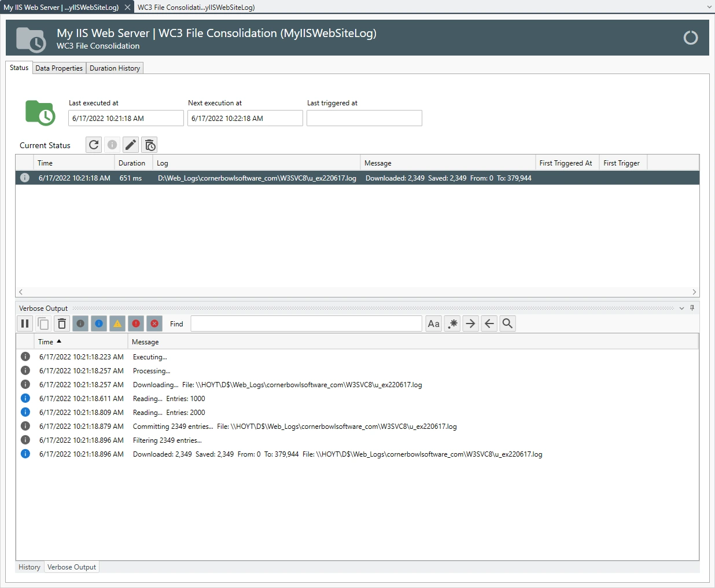Open the Verbose Output panel dropdown arrow
The image size is (715, 588).
point(681,308)
